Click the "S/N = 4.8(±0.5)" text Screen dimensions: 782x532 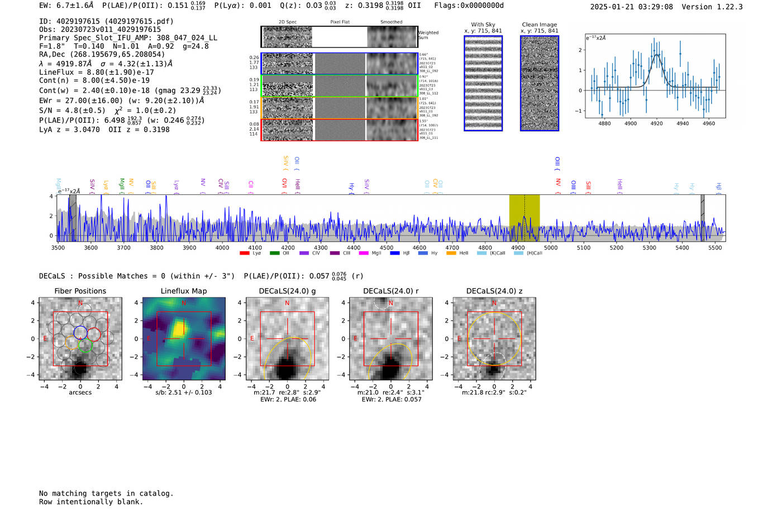(72, 111)
